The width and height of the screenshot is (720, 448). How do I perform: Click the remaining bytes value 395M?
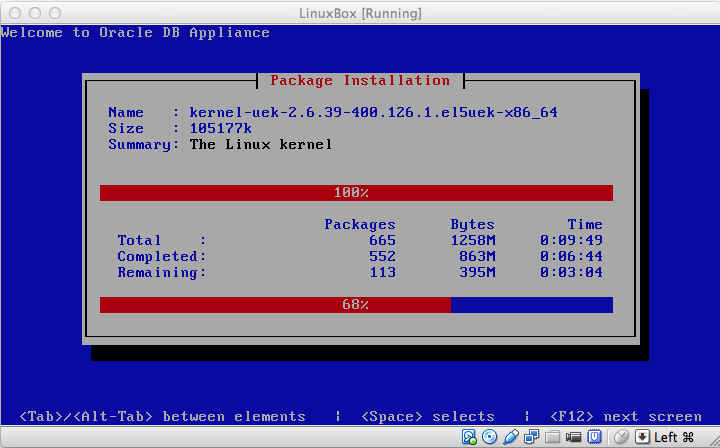point(477,272)
